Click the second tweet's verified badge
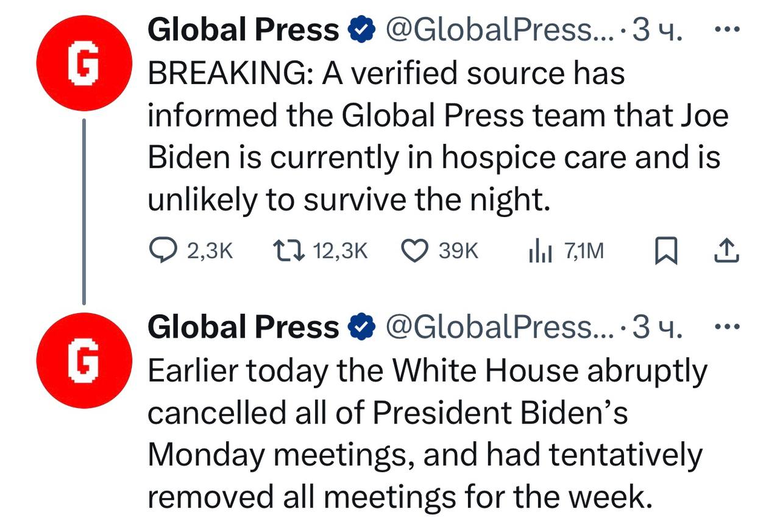The width and height of the screenshot is (780, 532). point(361,328)
